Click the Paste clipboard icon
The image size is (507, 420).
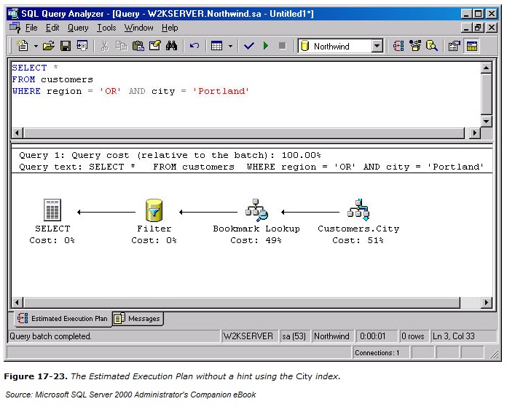pos(138,46)
